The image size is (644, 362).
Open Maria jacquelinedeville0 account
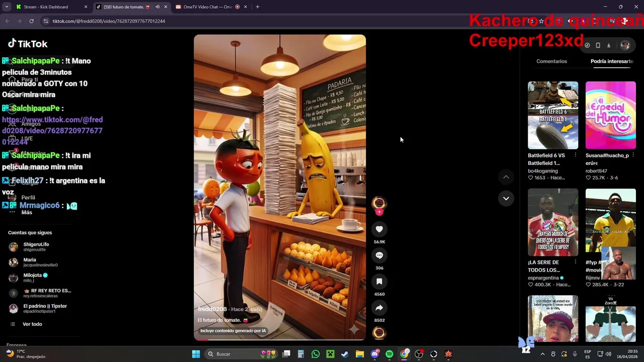pyautogui.click(x=40, y=262)
